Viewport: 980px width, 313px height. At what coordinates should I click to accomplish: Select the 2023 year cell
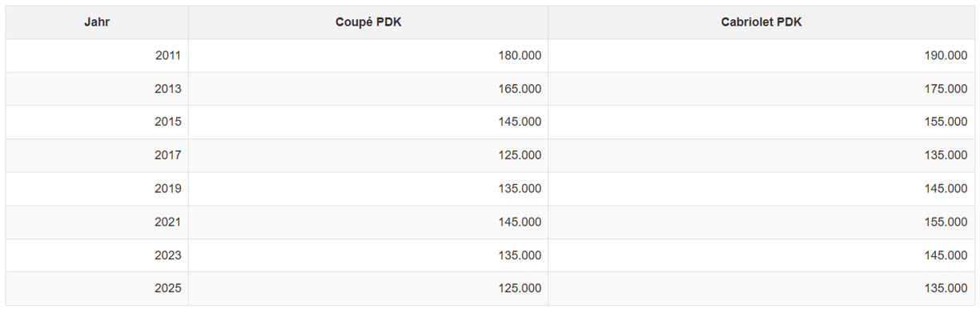point(97,255)
